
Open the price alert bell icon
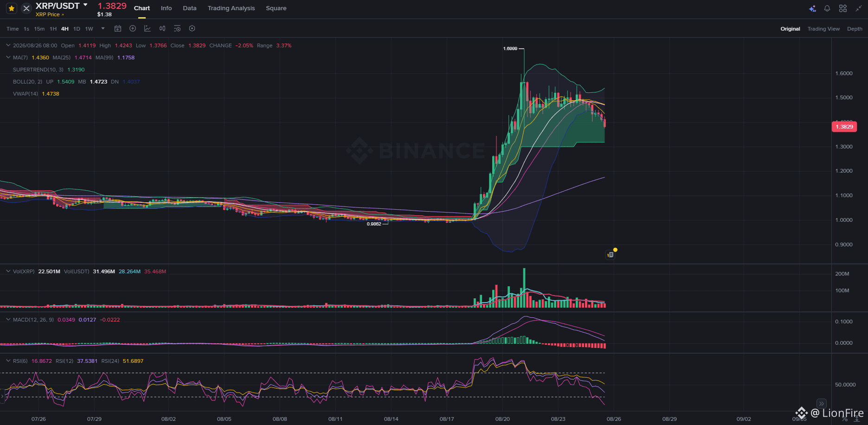click(x=827, y=8)
